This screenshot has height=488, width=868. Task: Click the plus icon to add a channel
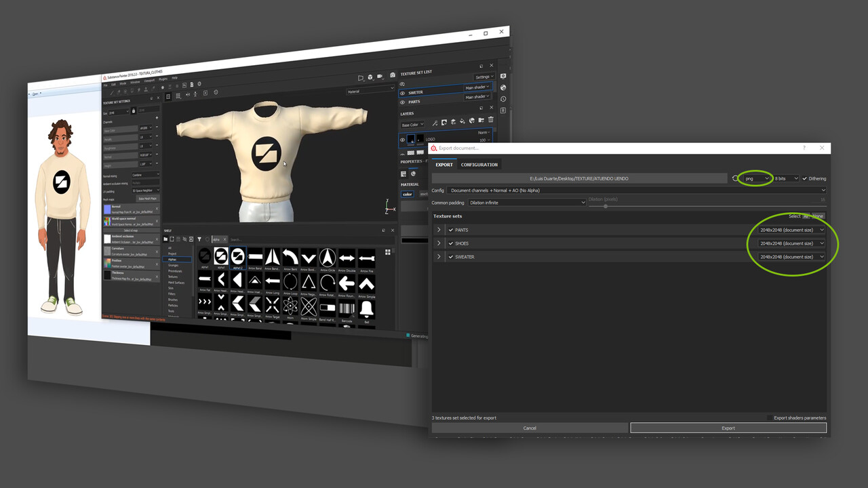click(x=157, y=118)
